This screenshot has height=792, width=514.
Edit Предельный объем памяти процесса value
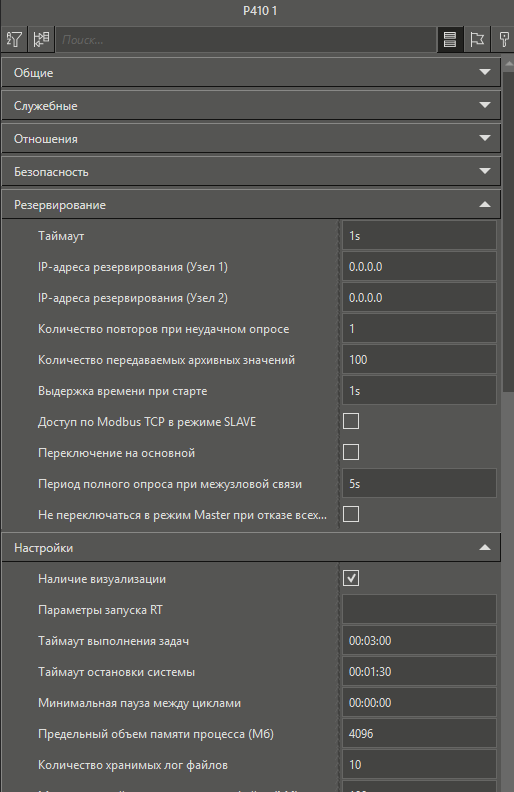point(419,734)
